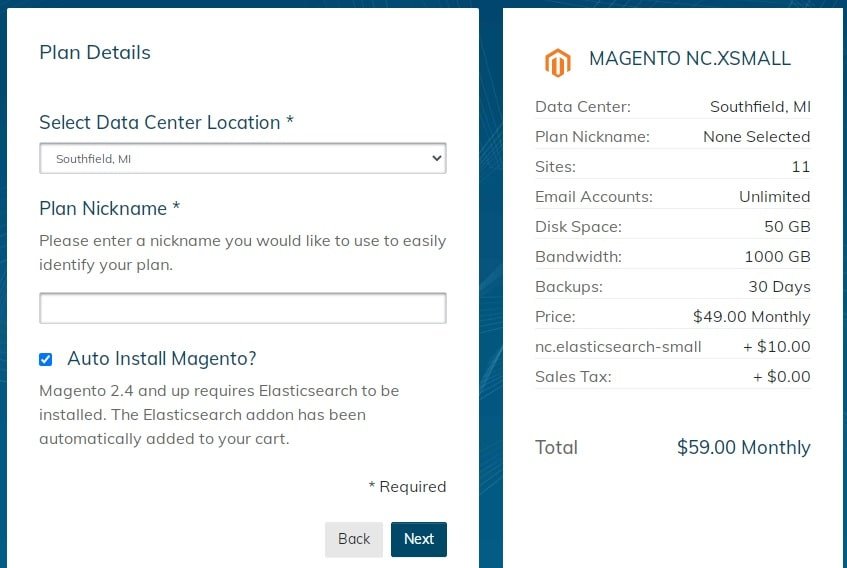The height and width of the screenshot is (568, 847).
Task: Click the orange Magento logo icon
Action: (x=557, y=63)
